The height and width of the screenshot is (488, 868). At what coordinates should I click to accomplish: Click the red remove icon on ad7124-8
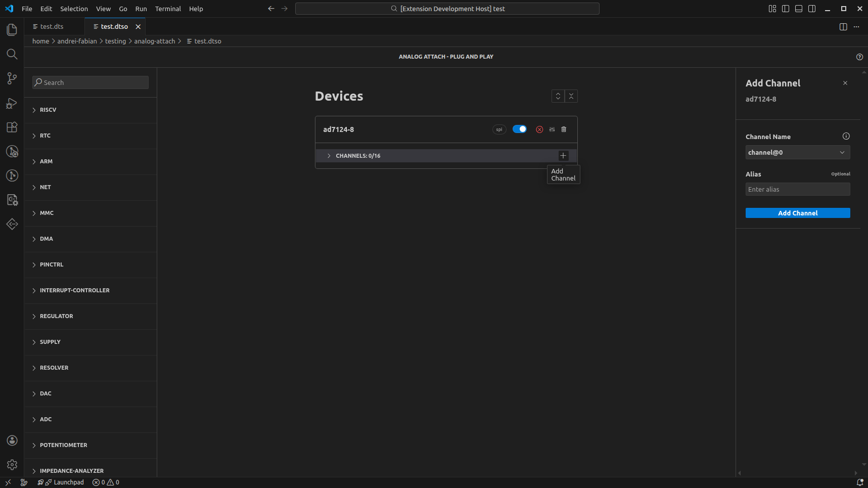[539, 129]
